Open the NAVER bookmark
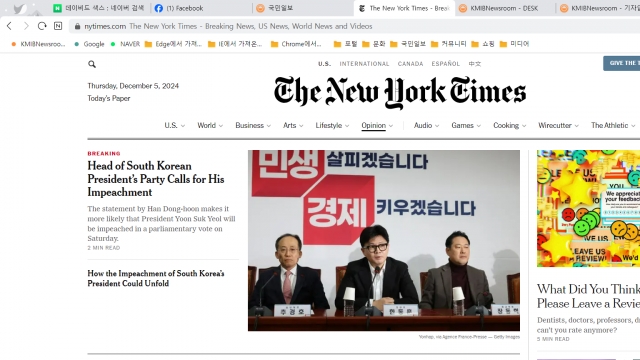Viewport: 640px width, 360px height. click(x=125, y=44)
